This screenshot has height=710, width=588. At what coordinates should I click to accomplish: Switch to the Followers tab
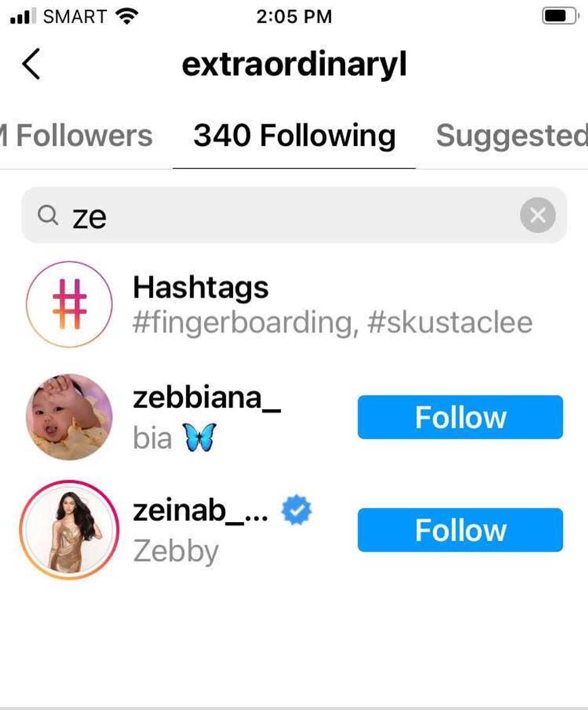(79, 136)
